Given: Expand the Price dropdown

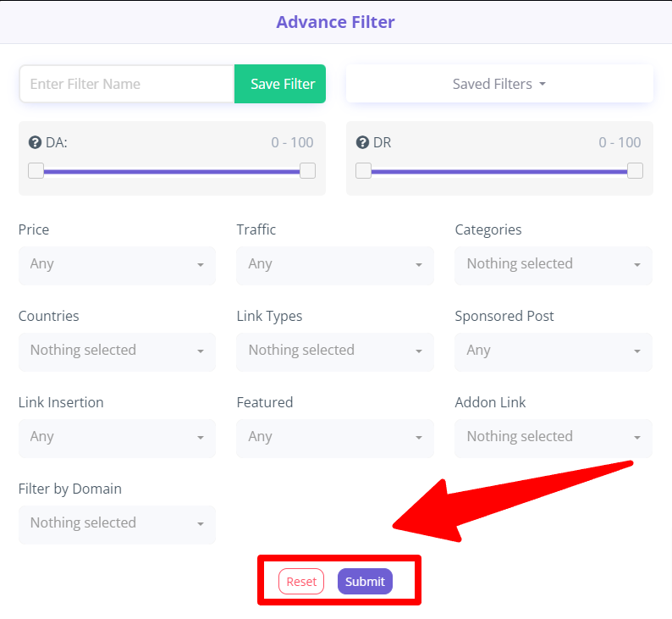Looking at the screenshot, I should [x=117, y=265].
